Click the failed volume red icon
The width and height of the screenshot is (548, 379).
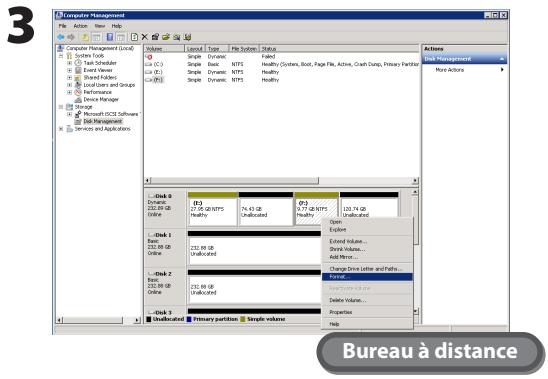click(149, 57)
